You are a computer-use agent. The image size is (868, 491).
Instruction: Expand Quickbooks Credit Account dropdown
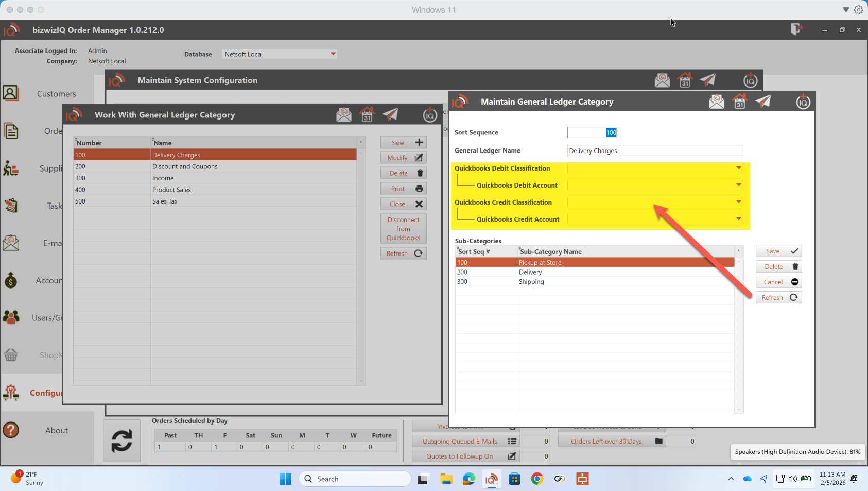pyautogui.click(x=738, y=219)
